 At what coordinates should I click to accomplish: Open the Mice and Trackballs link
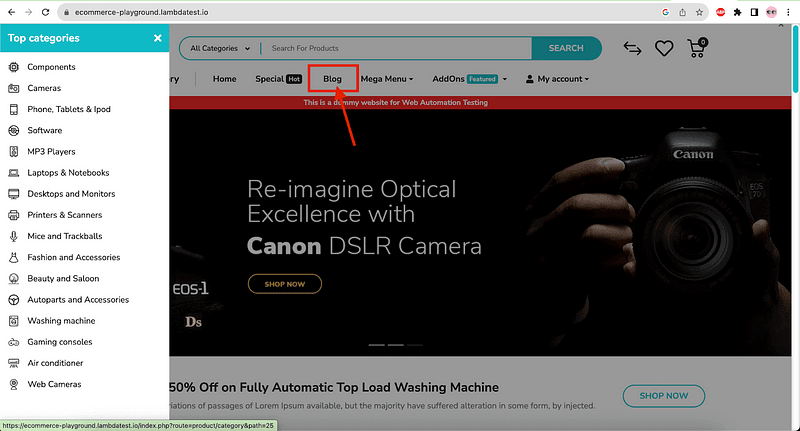tap(65, 236)
